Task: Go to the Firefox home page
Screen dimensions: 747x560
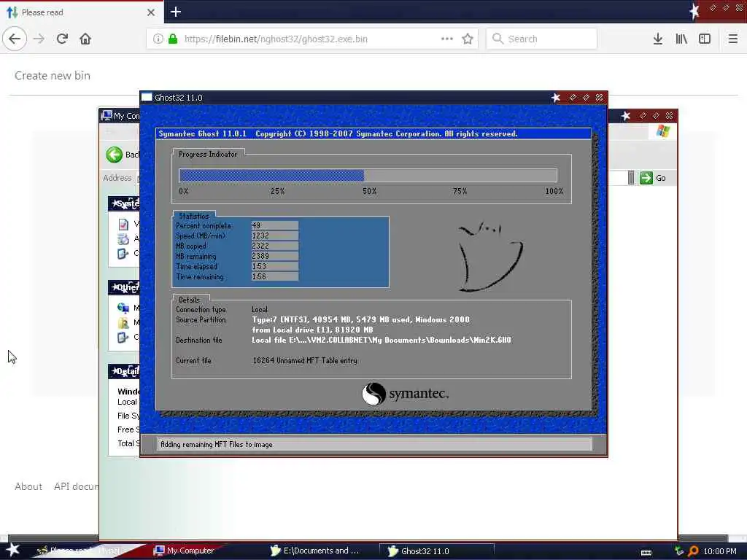Action: pyautogui.click(x=85, y=39)
